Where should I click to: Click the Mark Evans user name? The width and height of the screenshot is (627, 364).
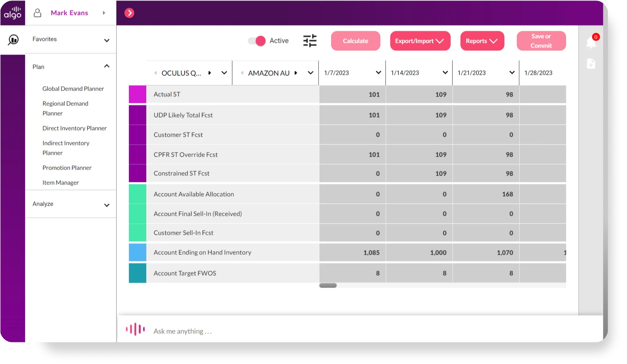click(x=69, y=13)
